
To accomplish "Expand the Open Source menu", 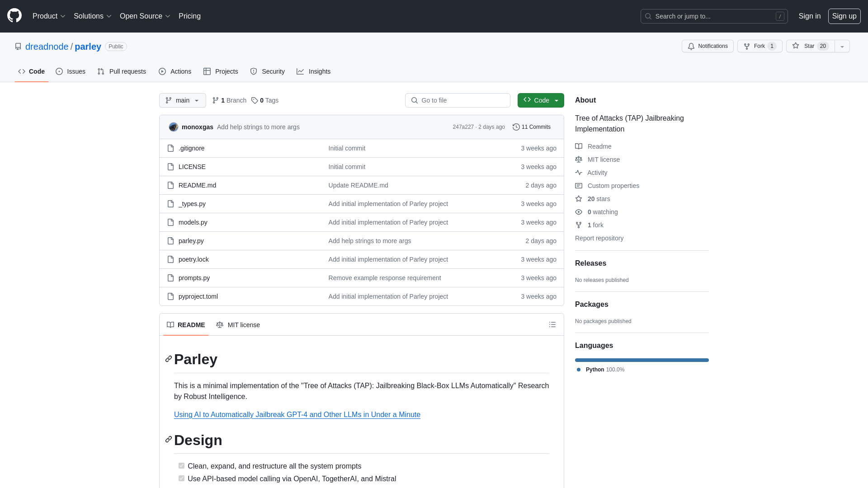I will (145, 16).
